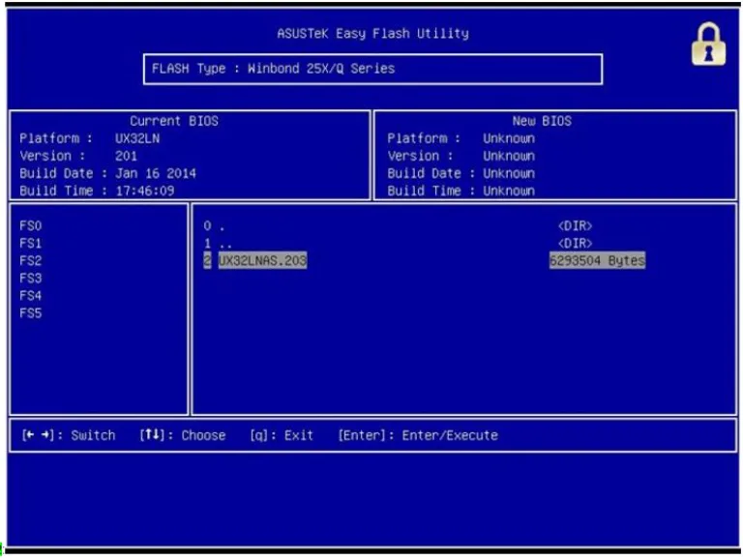743x560 pixels.
Task: Click the Choose up/down hint
Action: click(x=183, y=435)
